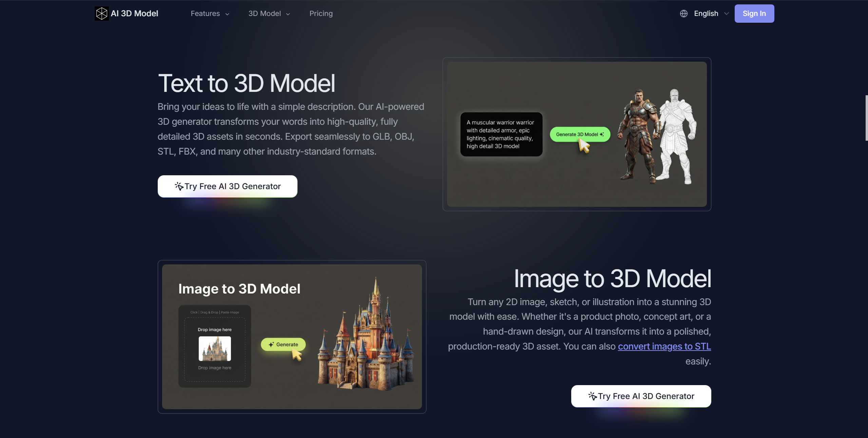Click the Generate 3D Model green pill button
This screenshot has width=868, height=438.
click(x=579, y=134)
